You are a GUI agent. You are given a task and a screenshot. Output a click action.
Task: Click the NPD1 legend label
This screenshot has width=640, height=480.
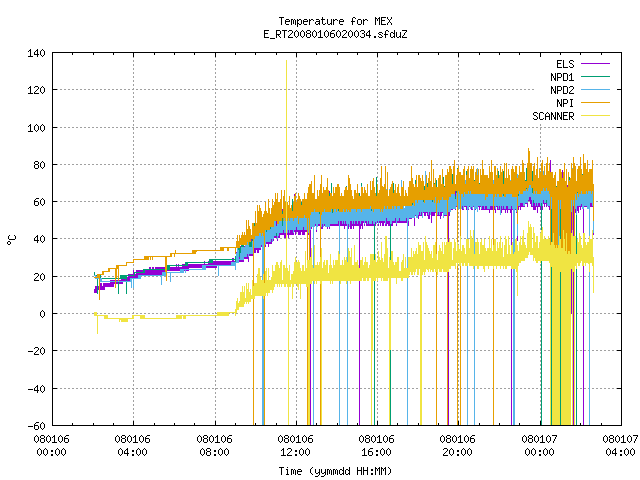pos(562,77)
